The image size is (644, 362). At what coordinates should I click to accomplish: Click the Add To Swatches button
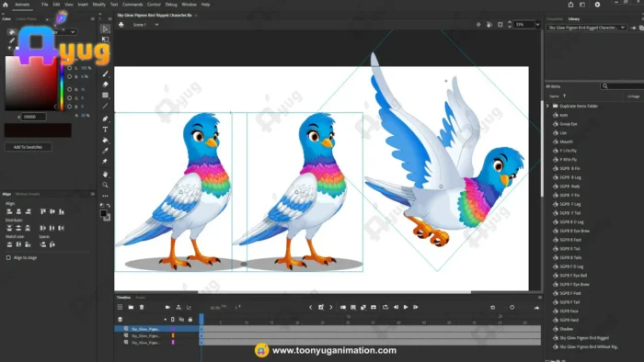click(x=28, y=147)
